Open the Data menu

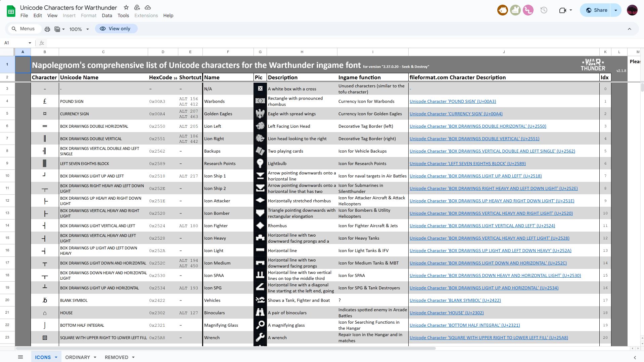click(x=107, y=15)
